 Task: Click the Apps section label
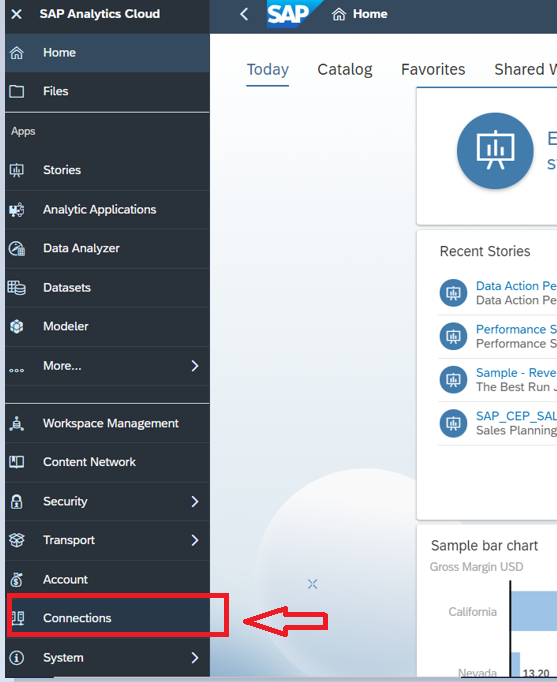click(23, 131)
